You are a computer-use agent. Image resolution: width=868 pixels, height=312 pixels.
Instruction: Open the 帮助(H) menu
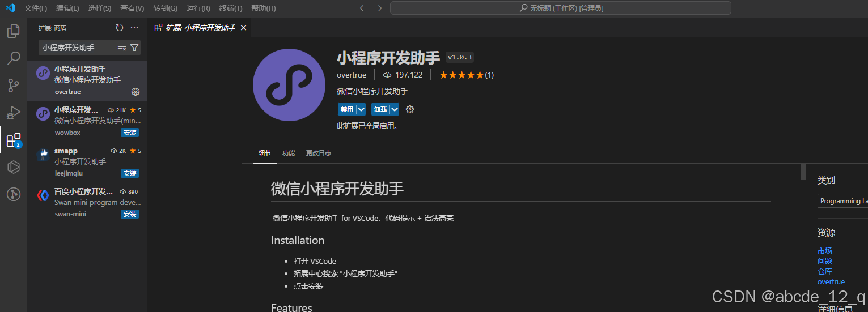264,8
